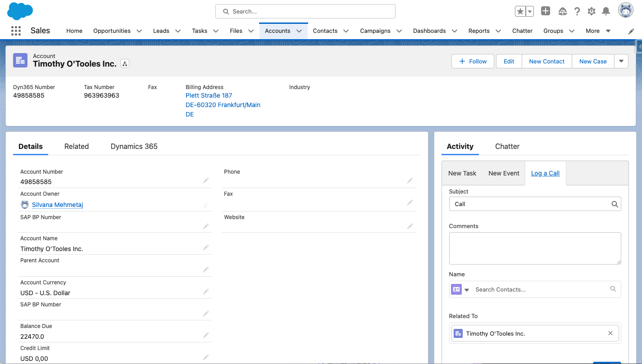Go to the Home tab
642x364 pixels.
pyautogui.click(x=74, y=31)
